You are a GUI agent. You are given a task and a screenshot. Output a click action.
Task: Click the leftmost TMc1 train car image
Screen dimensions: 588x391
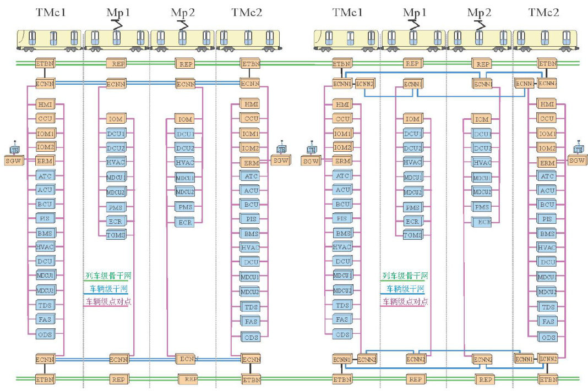pos(49,39)
